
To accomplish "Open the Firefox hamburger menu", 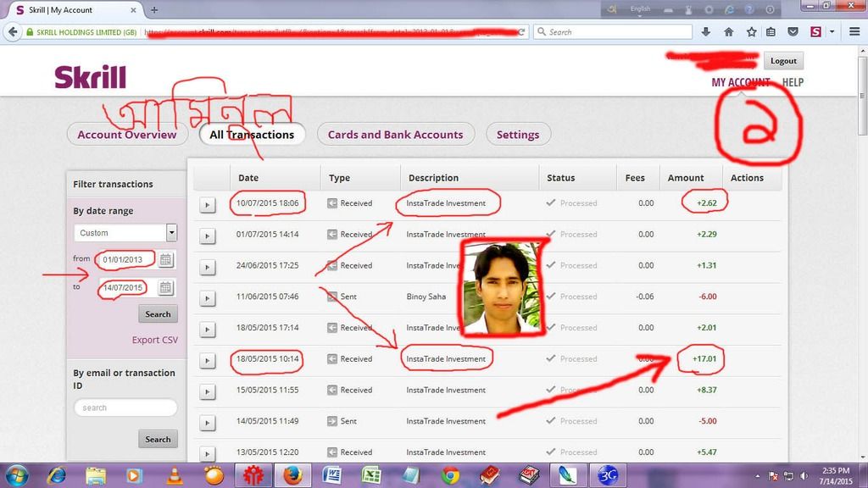I will pyautogui.click(x=854, y=32).
